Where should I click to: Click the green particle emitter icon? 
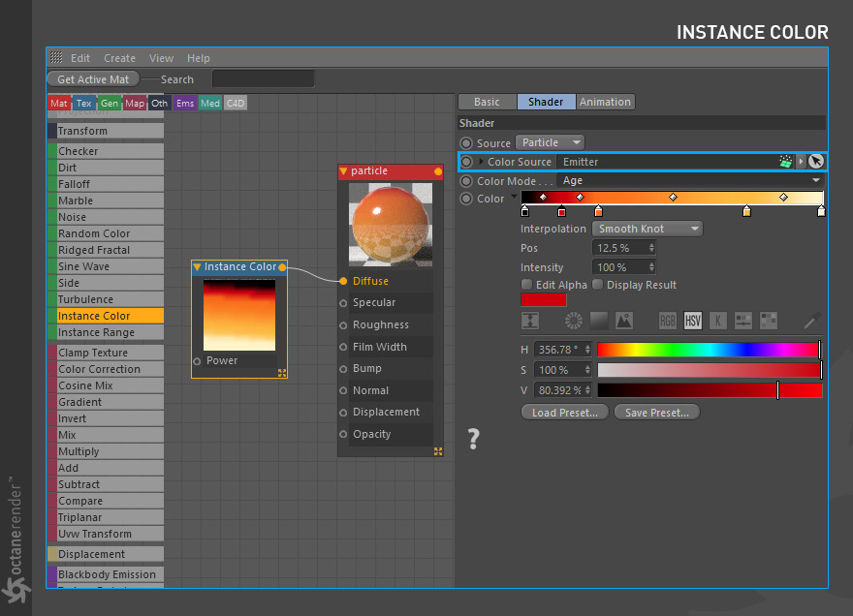786,161
